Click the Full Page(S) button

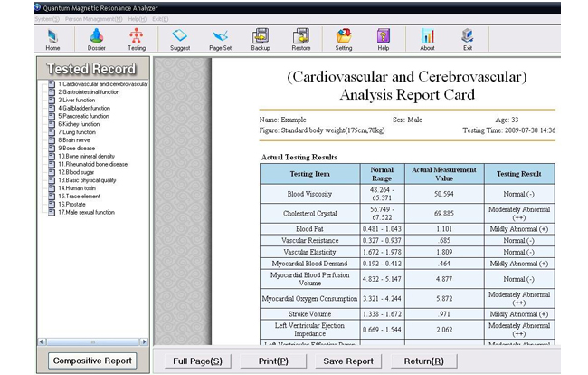click(197, 361)
